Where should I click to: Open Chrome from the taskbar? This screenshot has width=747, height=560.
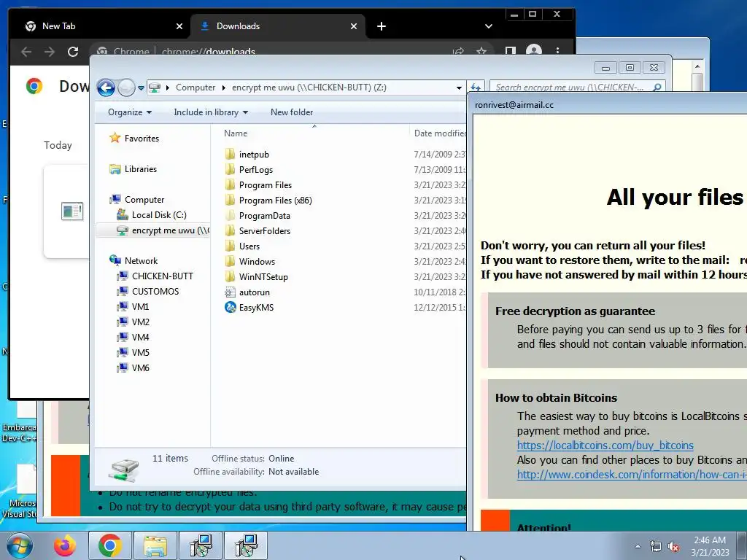(x=110, y=545)
